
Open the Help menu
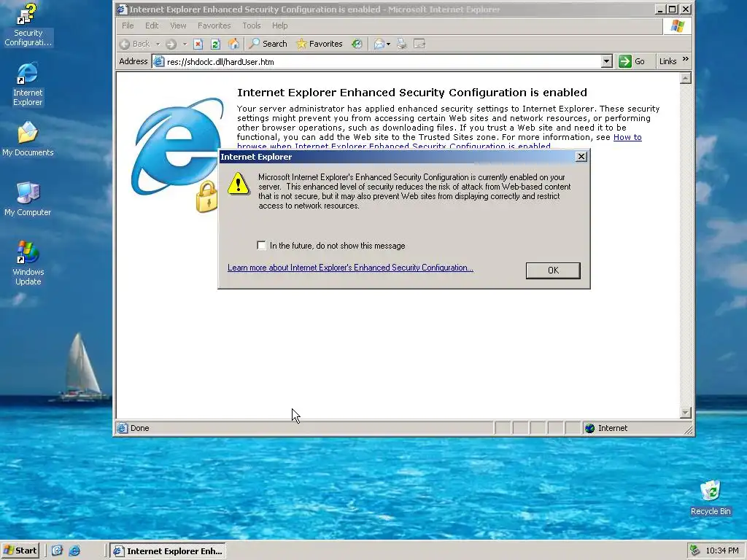click(279, 26)
